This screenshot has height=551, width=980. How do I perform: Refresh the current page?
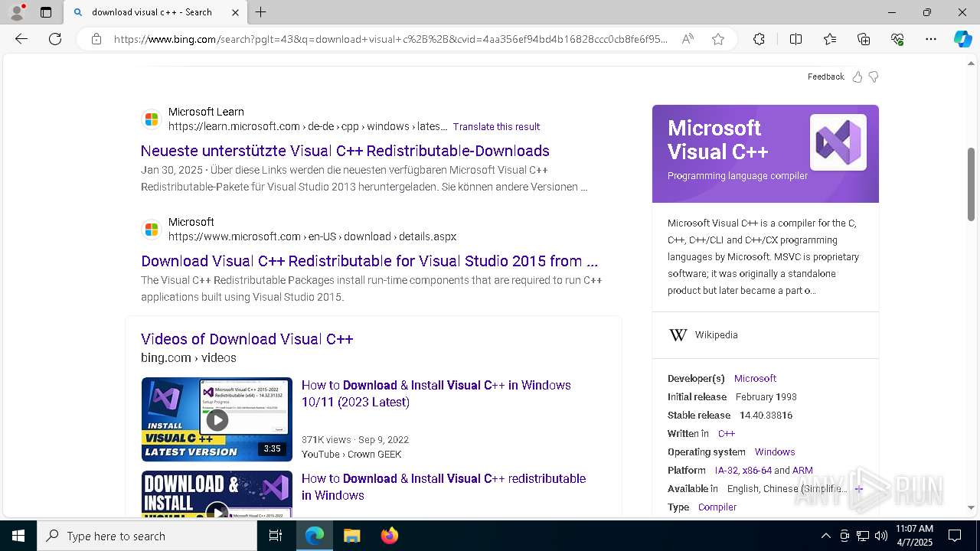pos(55,39)
